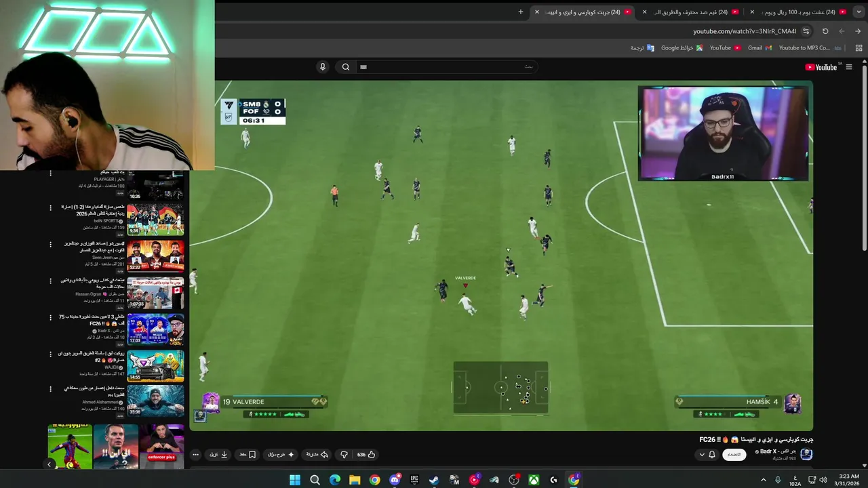Image resolution: width=868 pixels, height=488 pixels.
Task: Close the middle YouTube tab
Action: [644, 12]
